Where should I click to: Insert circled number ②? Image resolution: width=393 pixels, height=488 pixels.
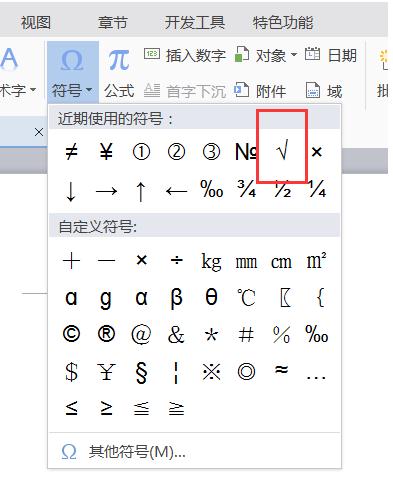pyautogui.click(x=176, y=152)
